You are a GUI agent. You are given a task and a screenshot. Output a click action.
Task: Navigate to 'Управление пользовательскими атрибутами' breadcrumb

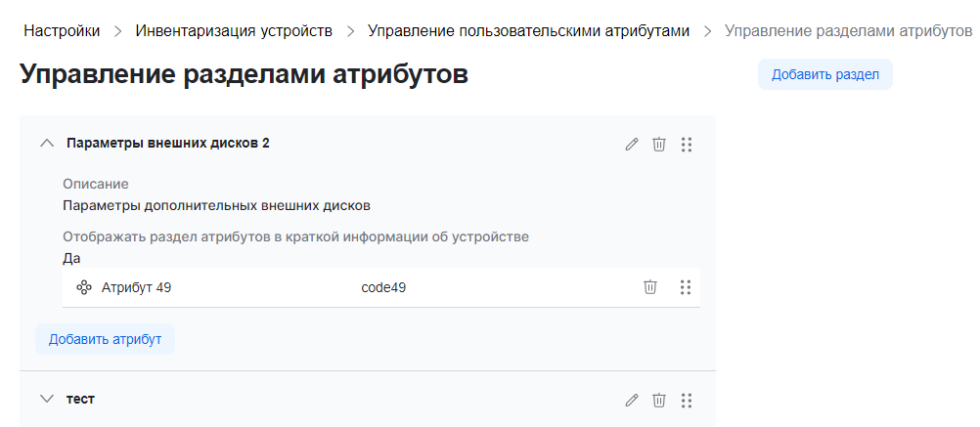pyautogui.click(x=528, y=31)
